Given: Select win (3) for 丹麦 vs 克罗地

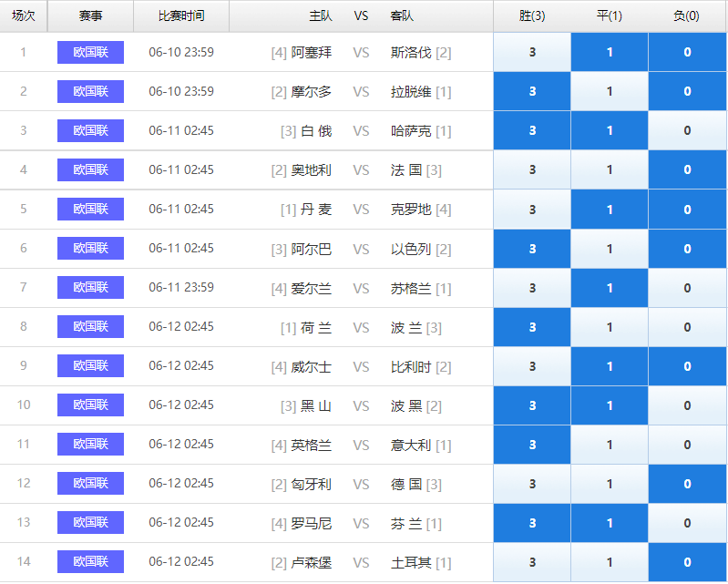Looking at the screenshot, I should point(532,210).
